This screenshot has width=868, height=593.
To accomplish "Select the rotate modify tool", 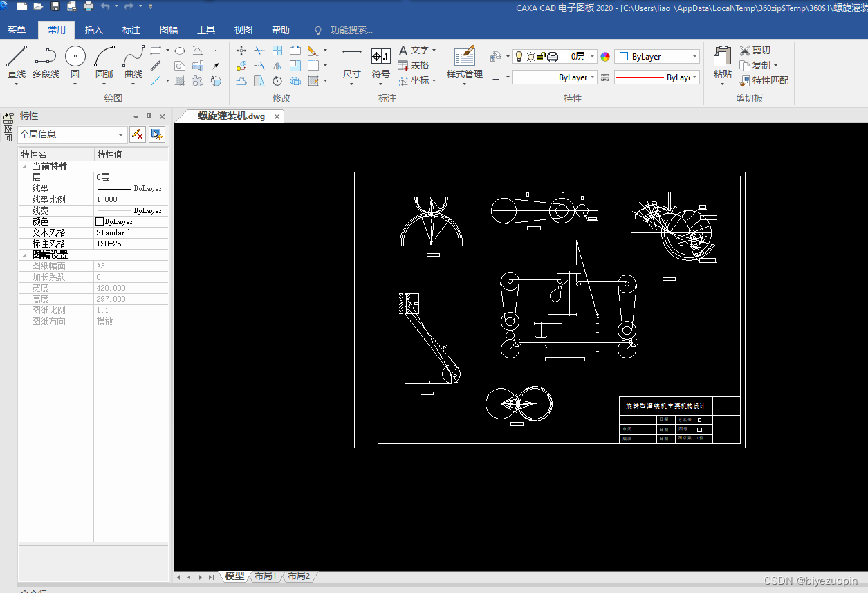I will tap(277, 81).
